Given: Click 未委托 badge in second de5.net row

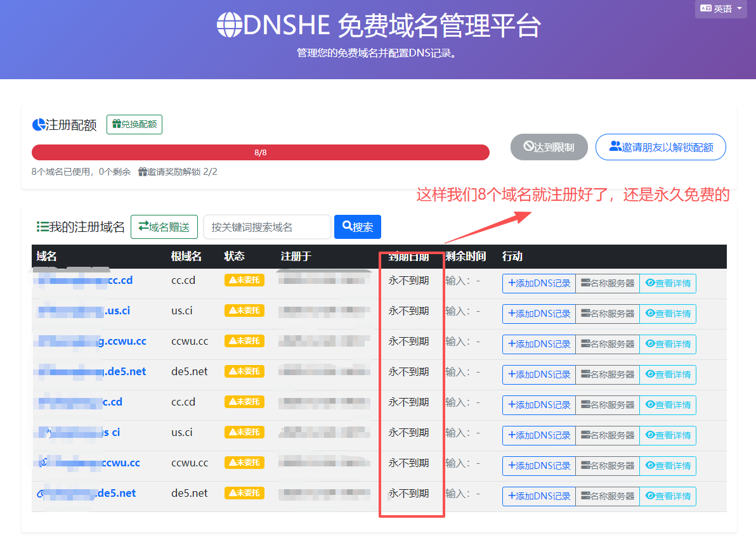Looking at the screenshot, I should coord(244,493).
